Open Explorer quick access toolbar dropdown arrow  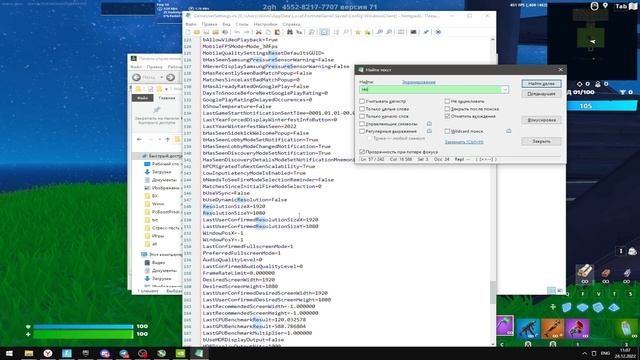coord(166,89)
